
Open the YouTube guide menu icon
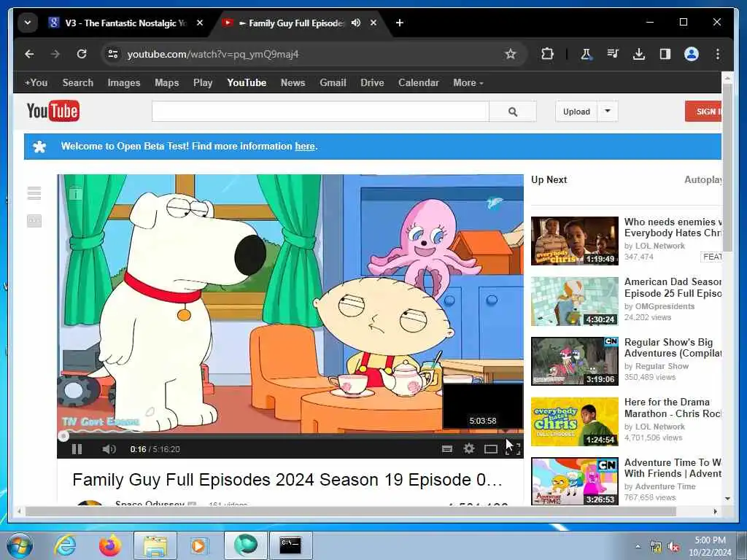coord(34,193)
